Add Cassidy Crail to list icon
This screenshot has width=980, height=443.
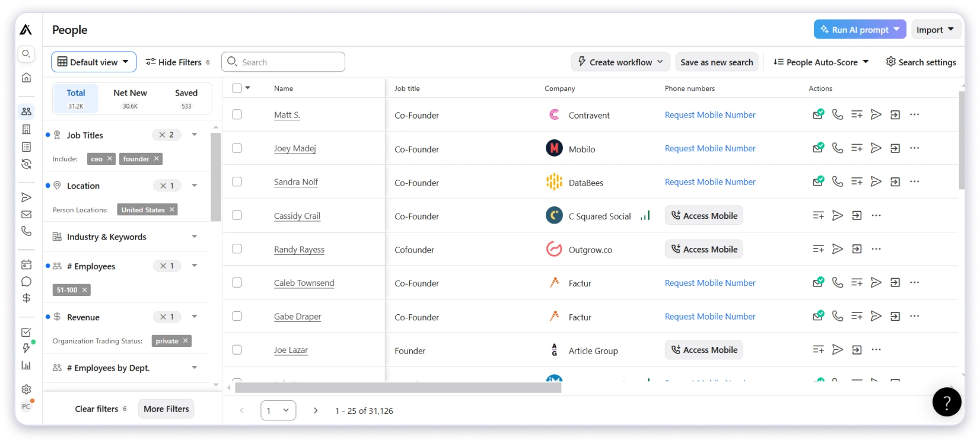[x=818, y=216]
